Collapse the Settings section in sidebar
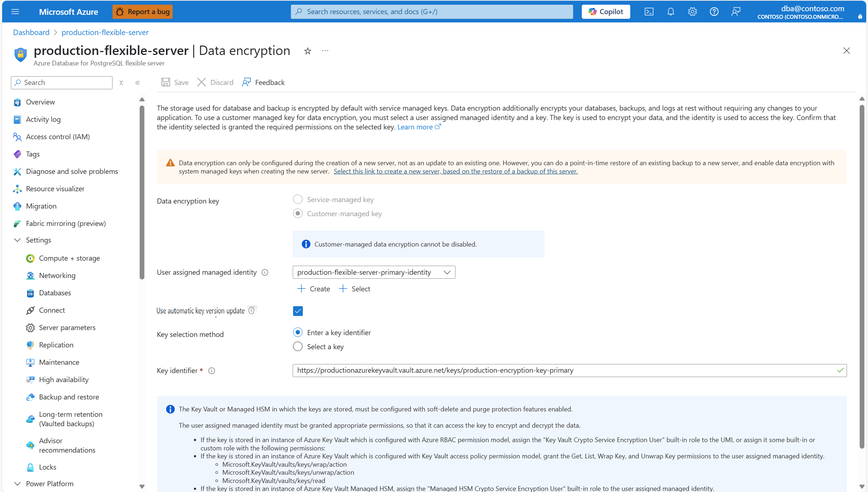The image size is (868, 492). point(17,240)
